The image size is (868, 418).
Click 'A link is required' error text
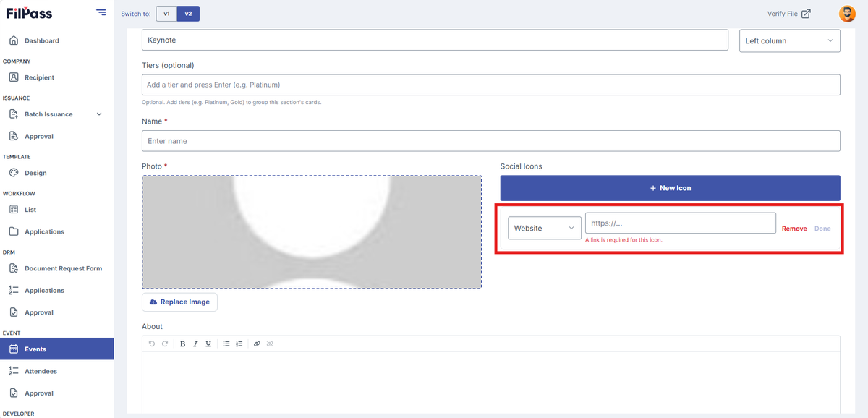click(x=624, y=240)
